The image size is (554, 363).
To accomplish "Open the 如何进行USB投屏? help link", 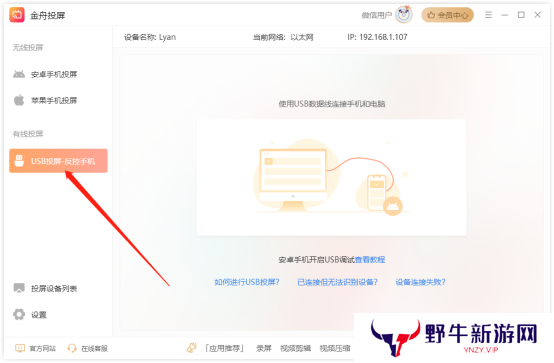I will point(247,282).
